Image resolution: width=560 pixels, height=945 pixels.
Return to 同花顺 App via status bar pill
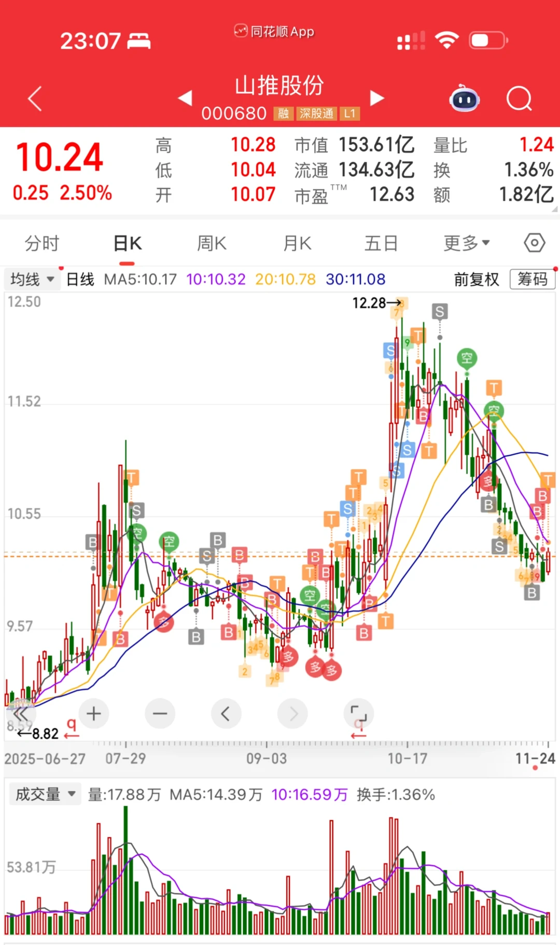coord(274,32)
